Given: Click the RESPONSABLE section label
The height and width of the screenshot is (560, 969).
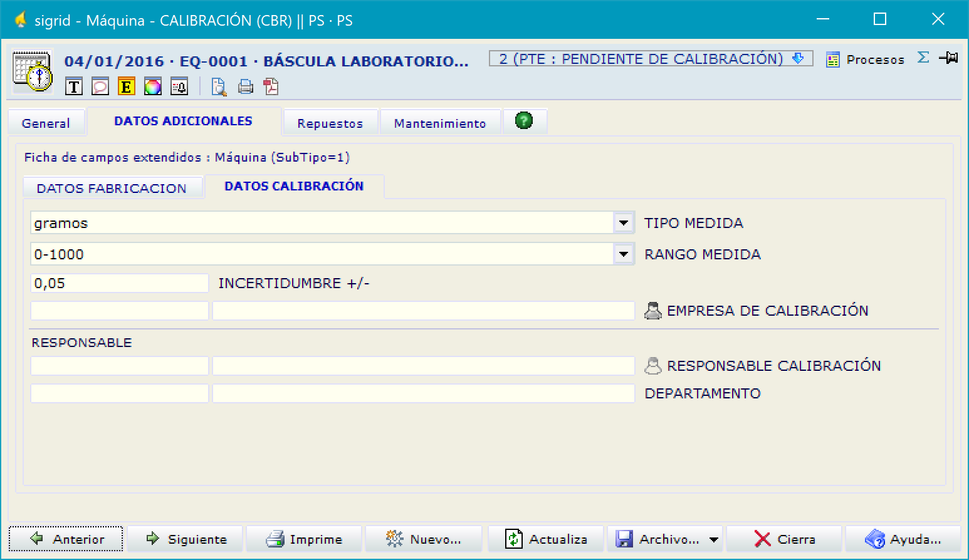Looking at the screenshot, I should (81, 343).
